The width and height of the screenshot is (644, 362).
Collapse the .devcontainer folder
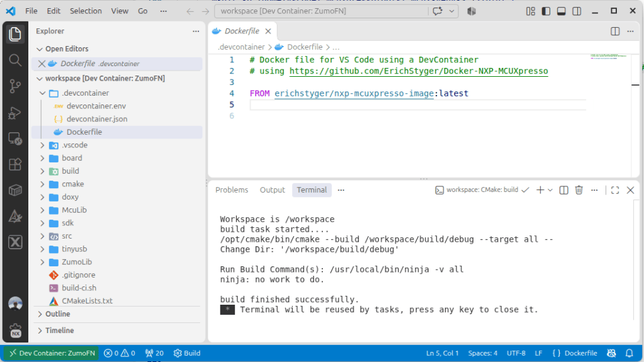tap(42, 93)
